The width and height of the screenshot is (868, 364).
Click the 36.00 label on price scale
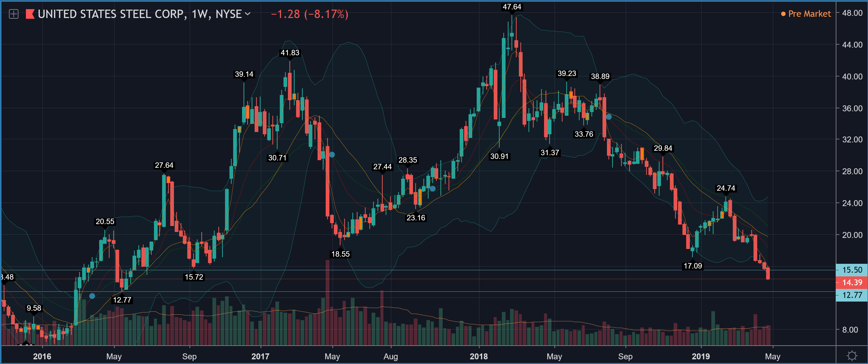[x=852, y=108]
